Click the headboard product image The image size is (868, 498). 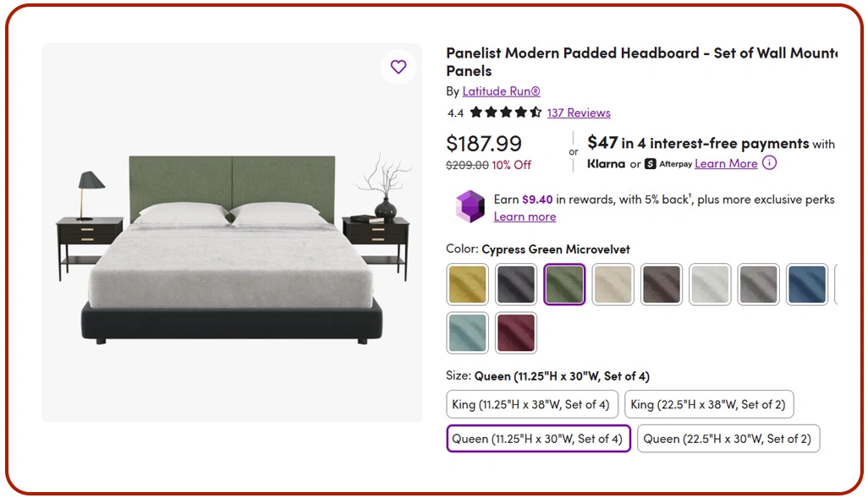tap(231, 233)
